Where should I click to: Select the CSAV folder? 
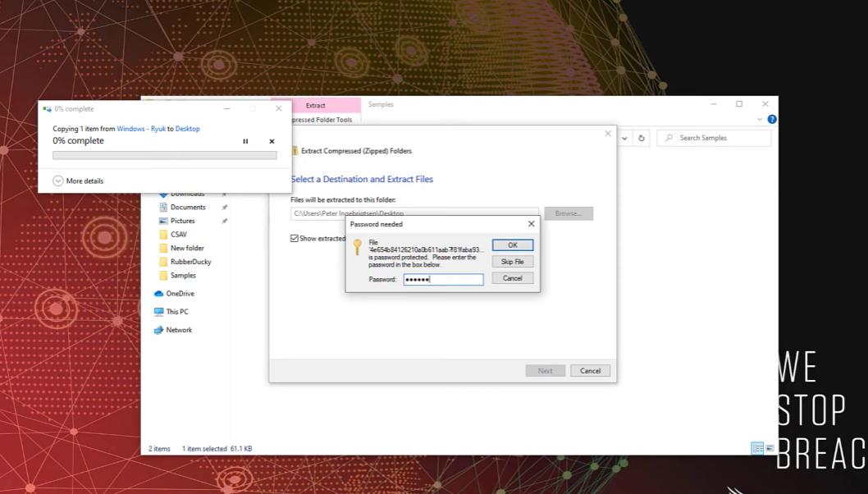(179, 234)
